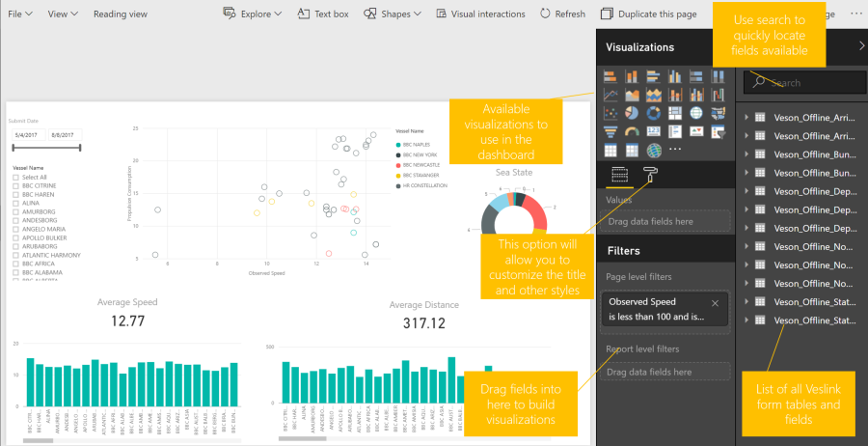Click Duplicate this page
This screenshot has height=446, width=868.
pos(648,14)
